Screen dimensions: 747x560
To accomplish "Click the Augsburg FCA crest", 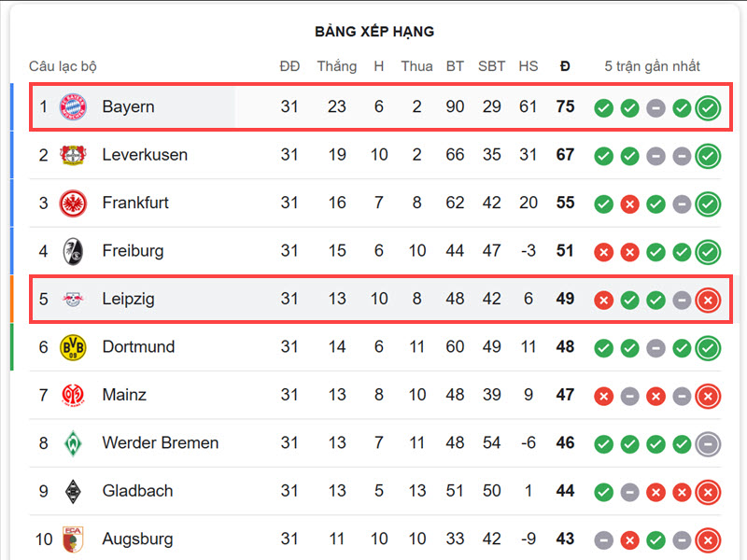I will click(x=73, y=539).
